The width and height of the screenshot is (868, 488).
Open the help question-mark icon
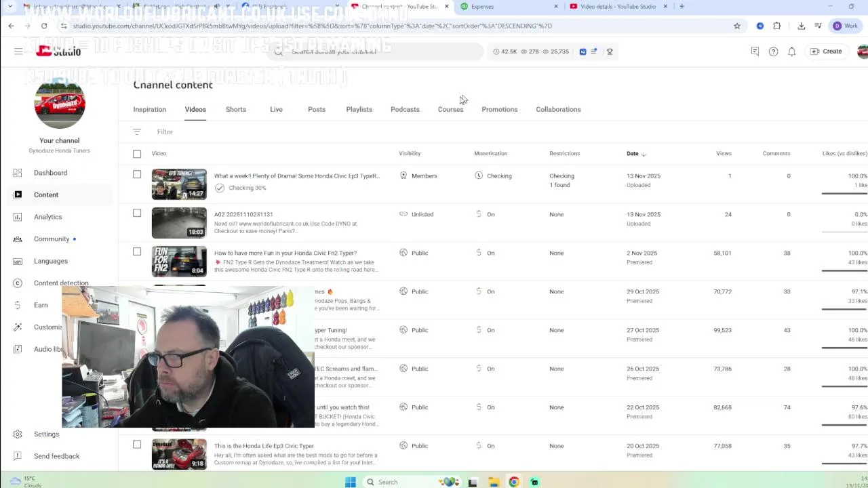[x=773, y=52]
